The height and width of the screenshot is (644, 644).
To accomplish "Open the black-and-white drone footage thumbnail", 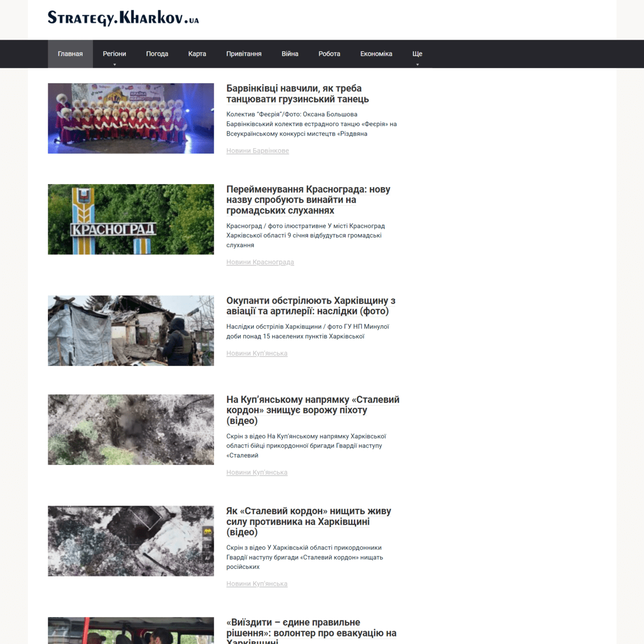I will click(131, 541).
